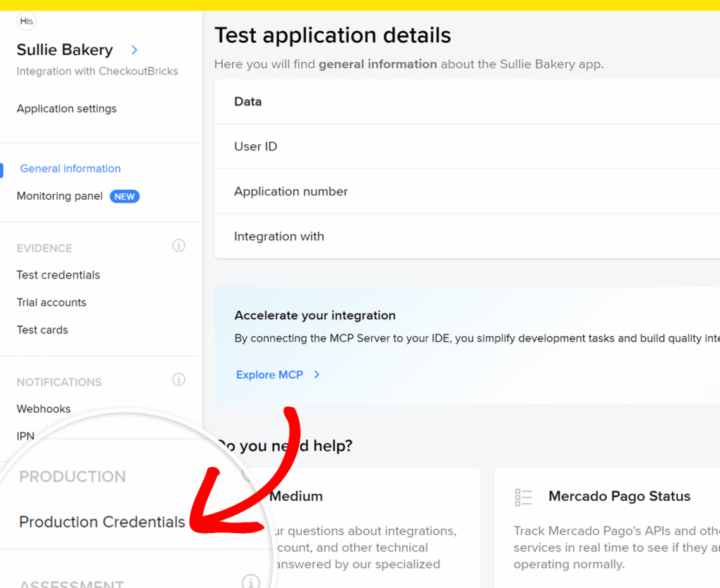Open Test credentials in sidebar
720x588 pixels.
(x=58, y=275)
